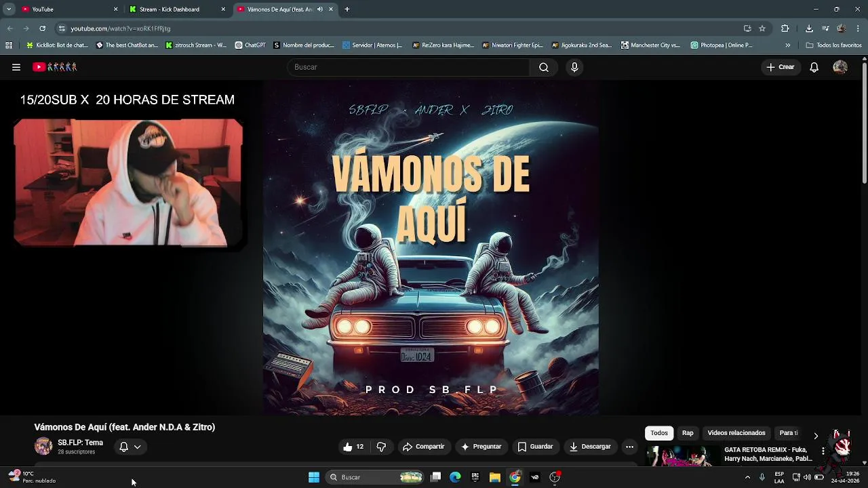This screenshot has height=488, width=868.
Task: Reload the page with browser refresh
Action: tap(42, 28)
